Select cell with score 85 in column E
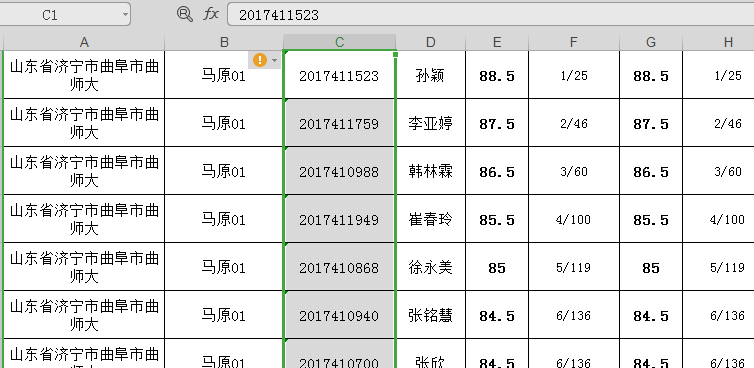 click(497, 267)
